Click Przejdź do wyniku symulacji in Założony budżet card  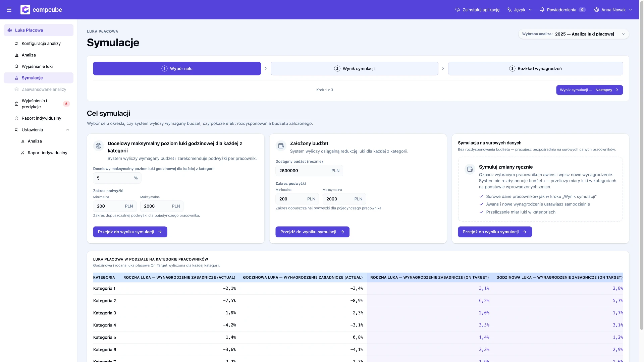point(312,232)
